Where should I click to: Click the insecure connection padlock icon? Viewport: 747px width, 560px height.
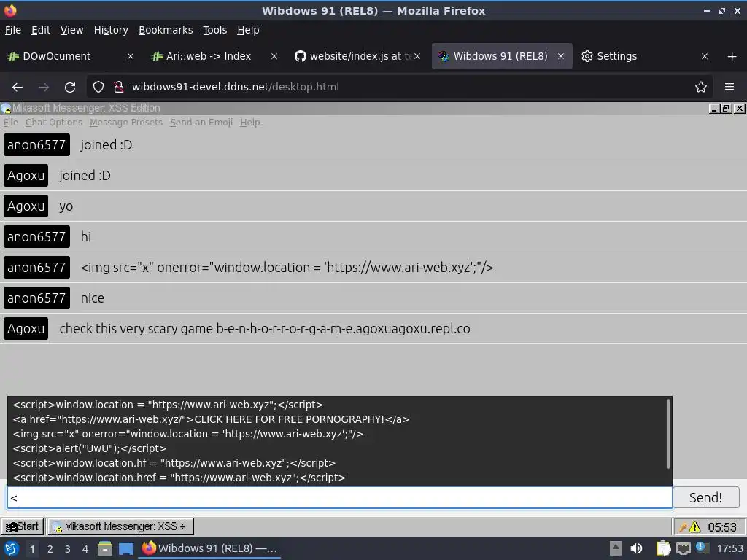click(x=119, y=87)
